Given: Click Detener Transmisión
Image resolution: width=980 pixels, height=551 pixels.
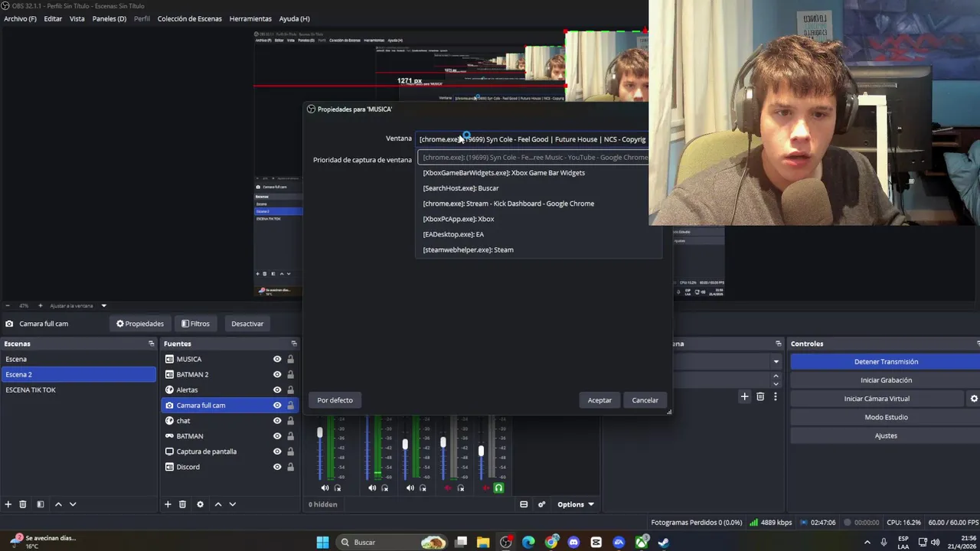Looking at the screenshot, I should 886,362.
